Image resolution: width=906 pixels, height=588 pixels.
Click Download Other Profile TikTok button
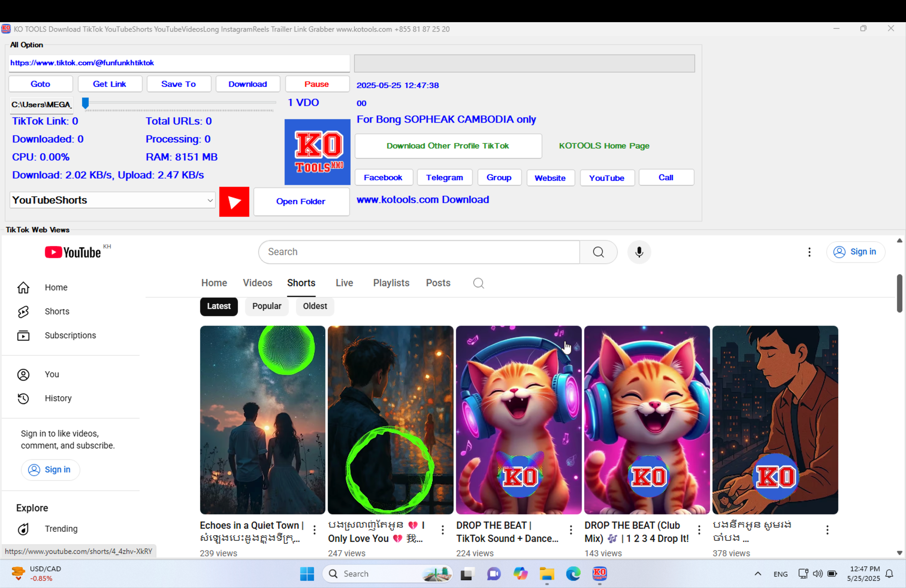(448, 146)
